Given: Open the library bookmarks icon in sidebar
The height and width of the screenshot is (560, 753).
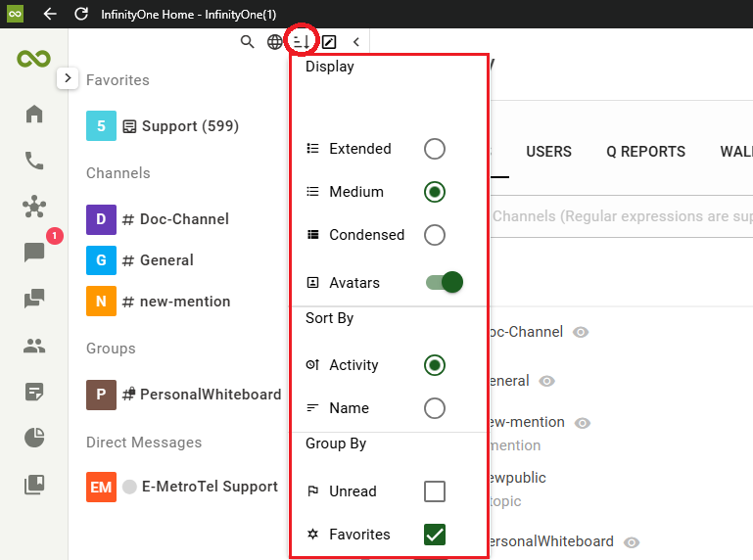Looking at the screenshot, I should 34,484.
